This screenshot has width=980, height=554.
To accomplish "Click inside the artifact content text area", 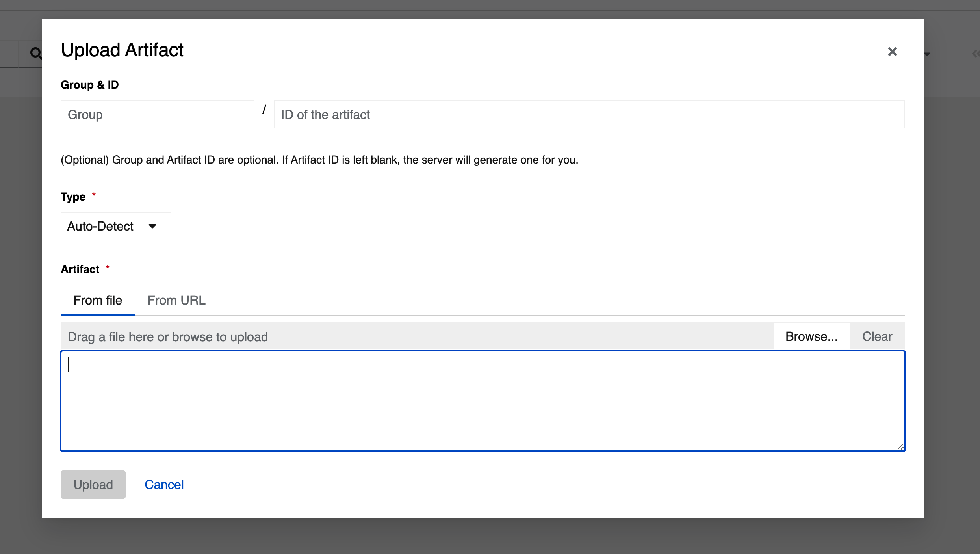I will coord(483,401).
